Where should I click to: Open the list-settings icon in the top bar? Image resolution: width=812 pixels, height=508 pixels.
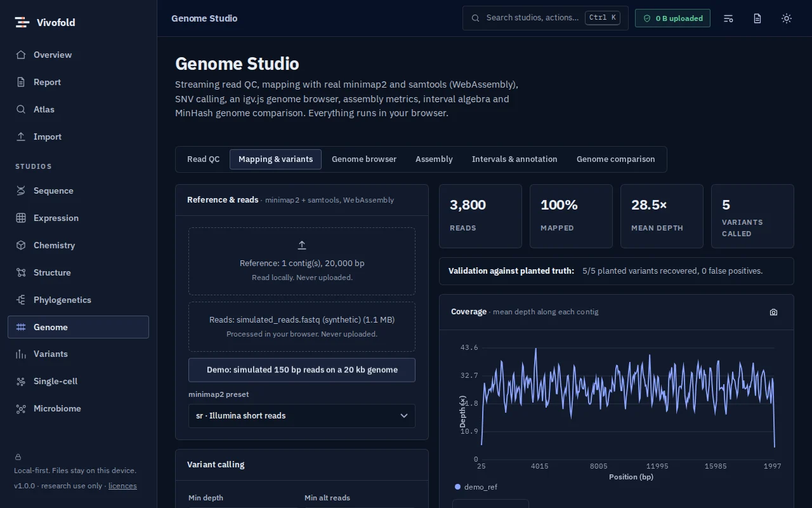click(728, 18)
